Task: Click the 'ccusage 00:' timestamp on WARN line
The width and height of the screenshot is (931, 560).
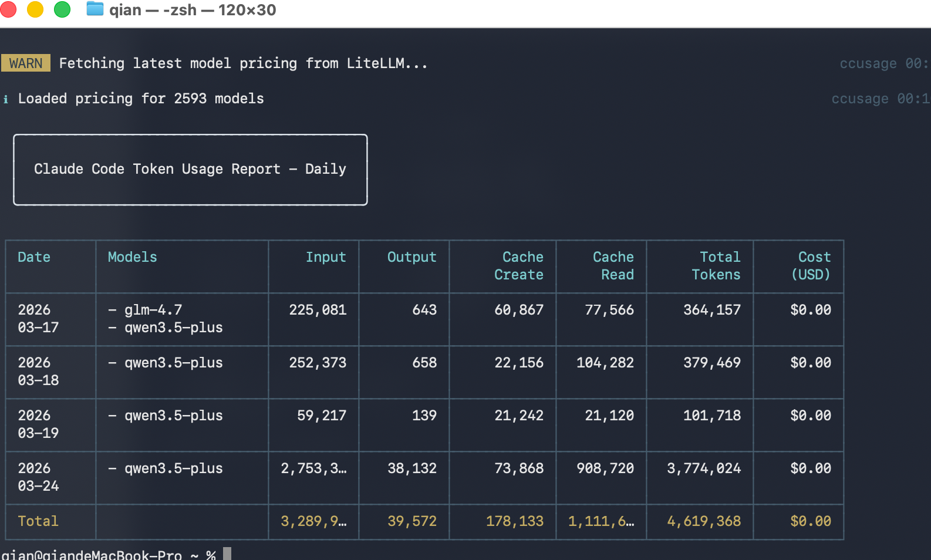Action: tap(885, 63)
